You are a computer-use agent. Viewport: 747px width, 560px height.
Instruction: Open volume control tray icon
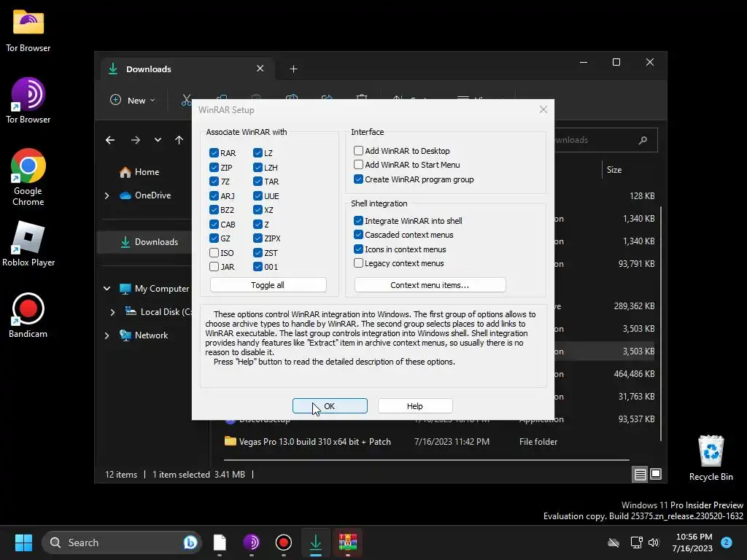tap(654, 542)
